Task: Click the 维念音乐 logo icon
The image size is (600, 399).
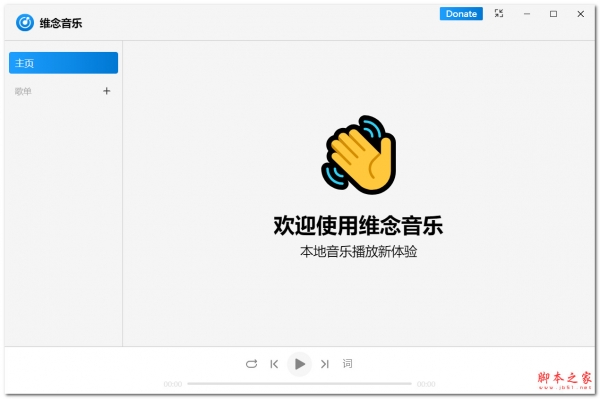Action: [x=25, y=23]
